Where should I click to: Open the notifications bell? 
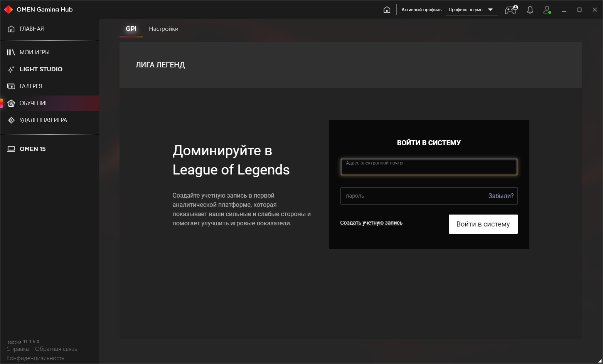(530, 10)
